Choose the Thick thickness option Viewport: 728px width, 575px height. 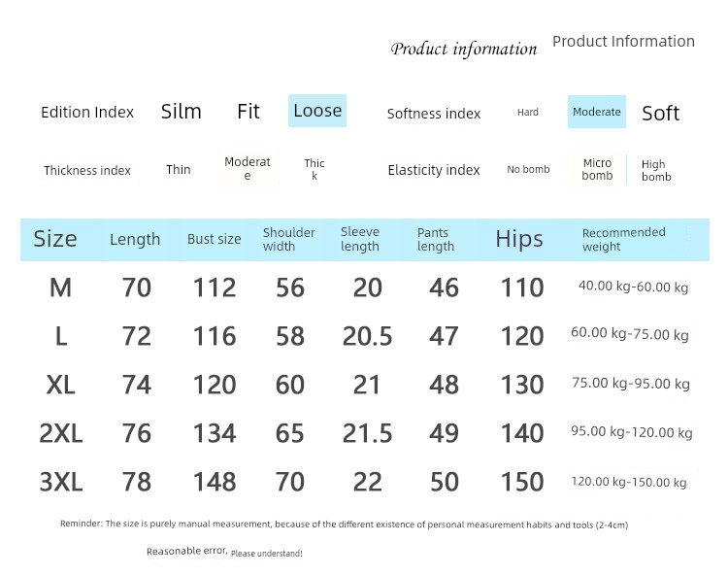314,170
